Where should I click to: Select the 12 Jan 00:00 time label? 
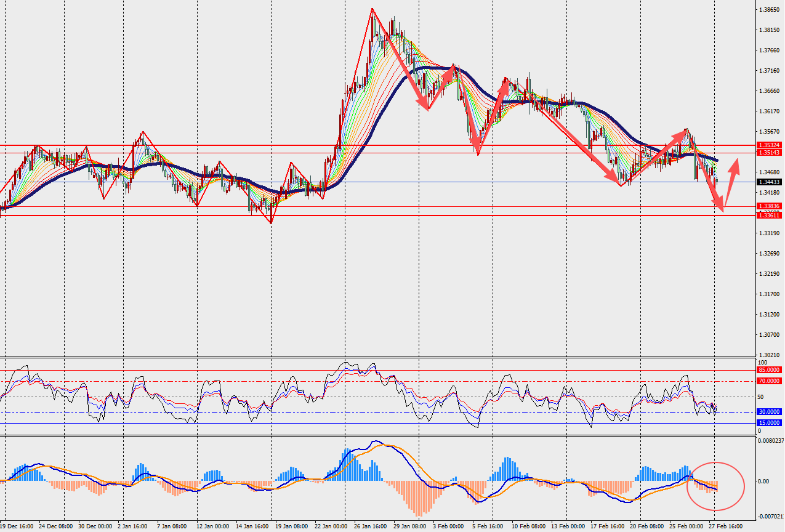(x=212, y=527)
